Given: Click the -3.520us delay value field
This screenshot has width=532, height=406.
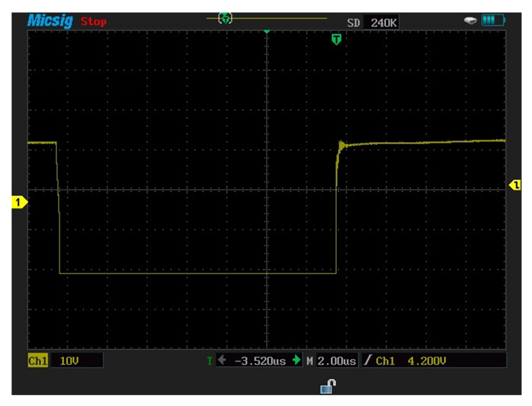Looking at the screenshot, I should click(x=260, y=361).
